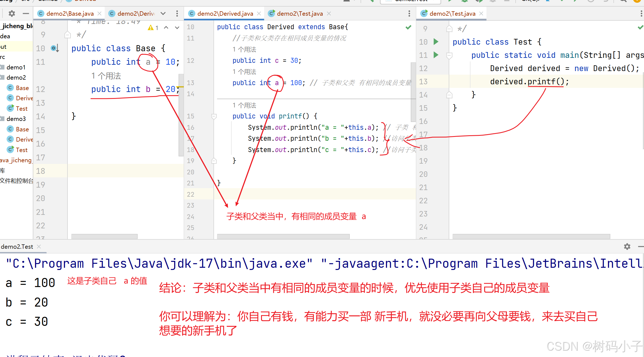Click run gutter icon beside class Test
644x357 pixels.
(436, 42)
